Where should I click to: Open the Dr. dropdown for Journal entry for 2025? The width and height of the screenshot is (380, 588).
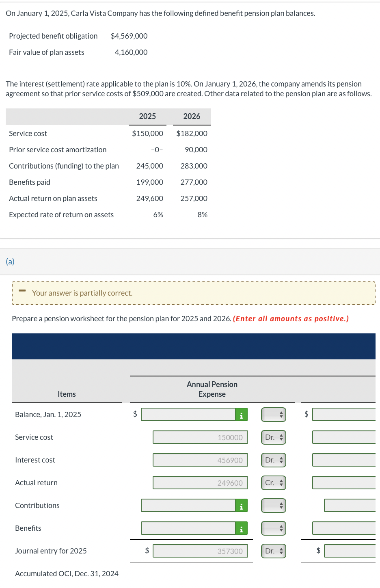tap(273, 551)
